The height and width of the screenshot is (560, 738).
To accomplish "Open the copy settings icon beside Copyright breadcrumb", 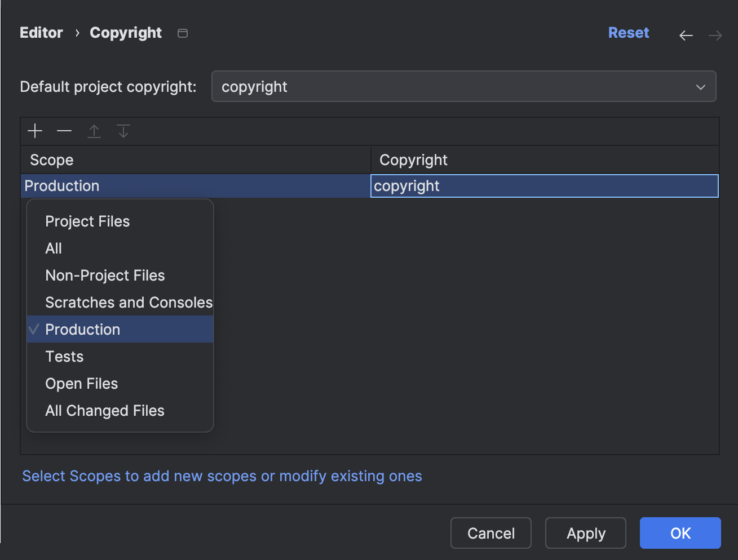I will coord(182,33).
